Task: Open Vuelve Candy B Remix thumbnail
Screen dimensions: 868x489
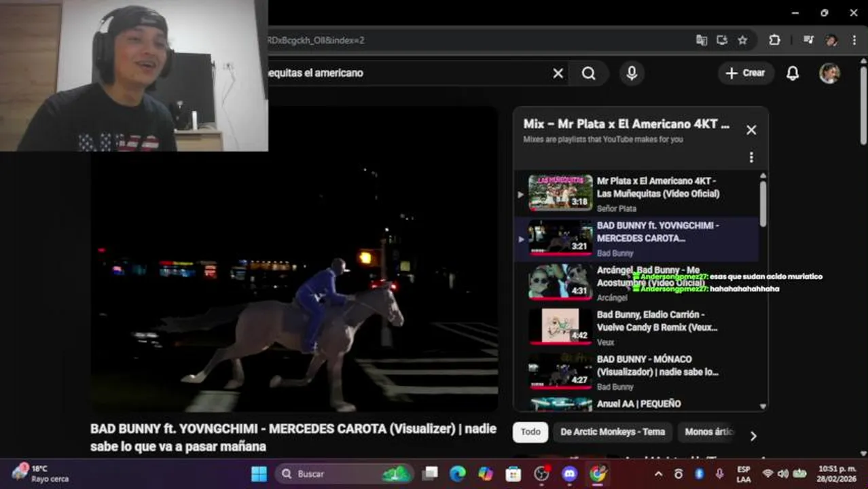Action: coord(560,327)
